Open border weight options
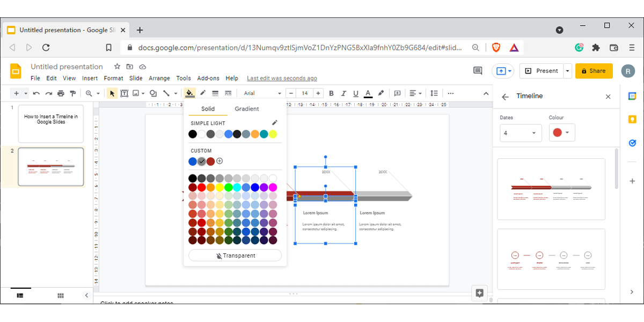 coord(215,93)
